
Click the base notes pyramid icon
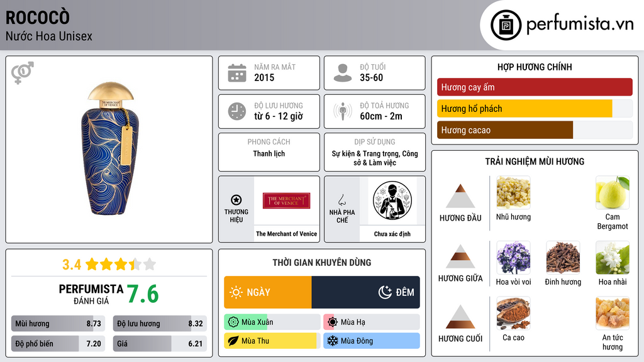460,317
